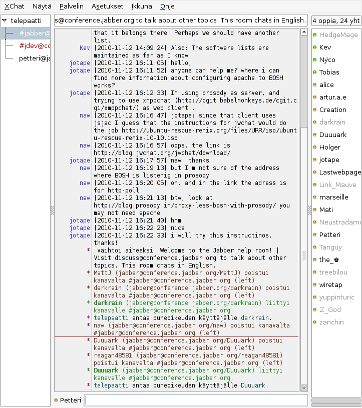This screenshot has width=362, height=408.
Task: Select the telepaatti server entry
Action: point(26,21)
